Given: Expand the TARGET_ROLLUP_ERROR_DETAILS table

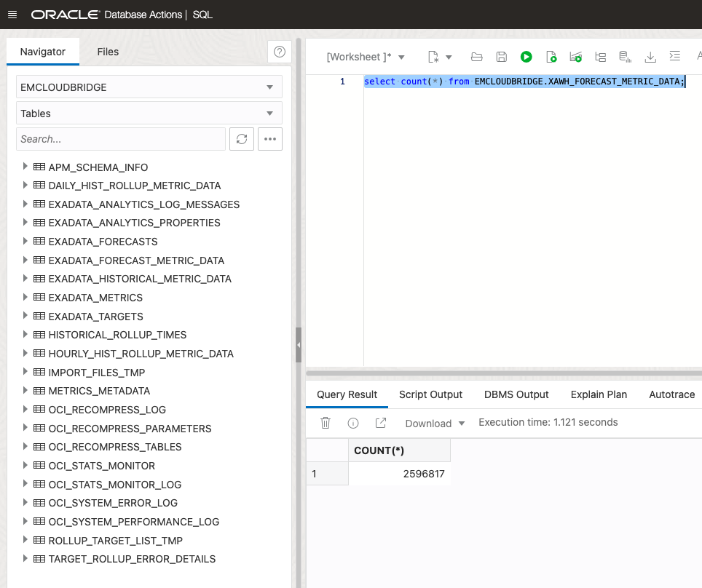Looking at the screenshot, I should coord(25,558).
